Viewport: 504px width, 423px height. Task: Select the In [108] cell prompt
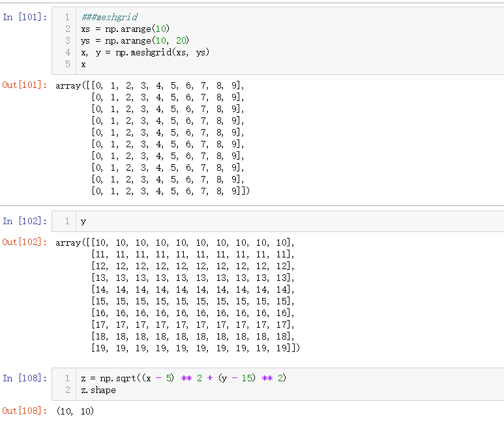[x=25, y=378]
